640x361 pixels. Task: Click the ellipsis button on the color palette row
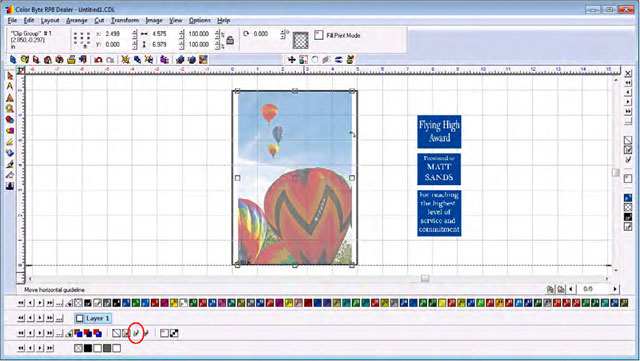(60, 303)
